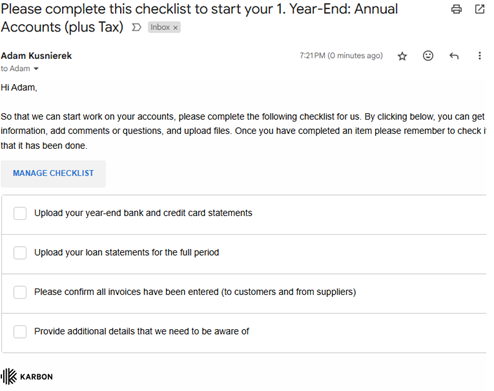Add emoji reaction to the email
The image size is (494, 391).
428,56
